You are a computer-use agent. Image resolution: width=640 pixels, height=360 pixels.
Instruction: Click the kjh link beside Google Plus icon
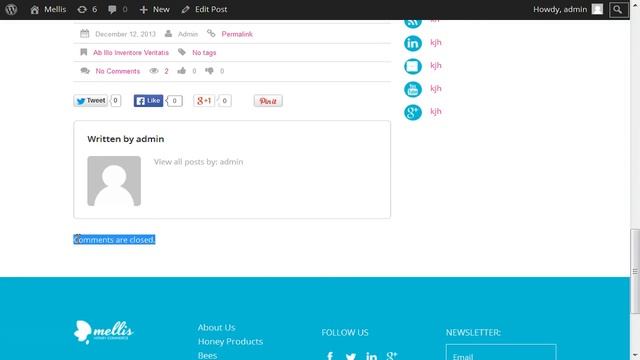[x=436, y=111]
